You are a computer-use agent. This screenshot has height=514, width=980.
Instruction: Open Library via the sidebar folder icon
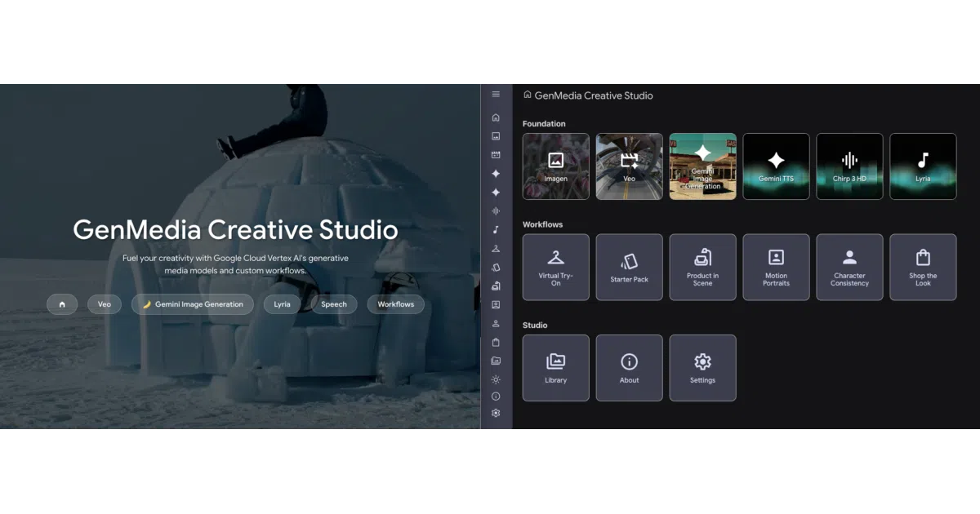pyautogui.click(x=496, y=361)
